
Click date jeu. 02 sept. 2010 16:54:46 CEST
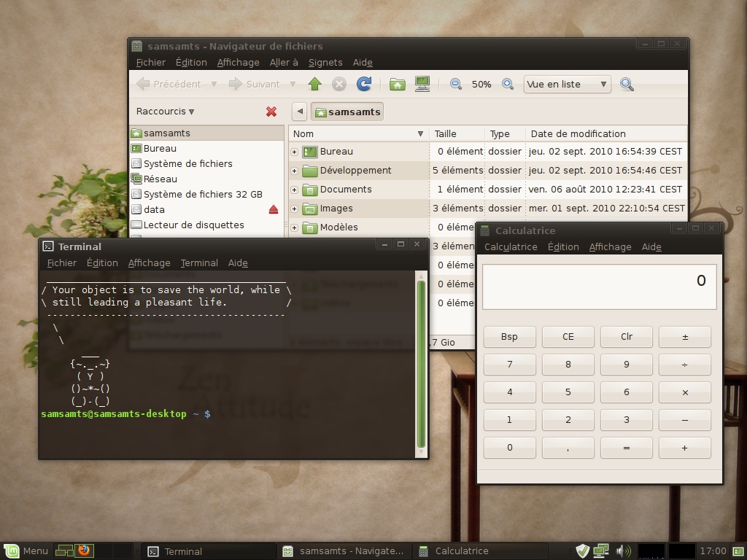(605, 171)
